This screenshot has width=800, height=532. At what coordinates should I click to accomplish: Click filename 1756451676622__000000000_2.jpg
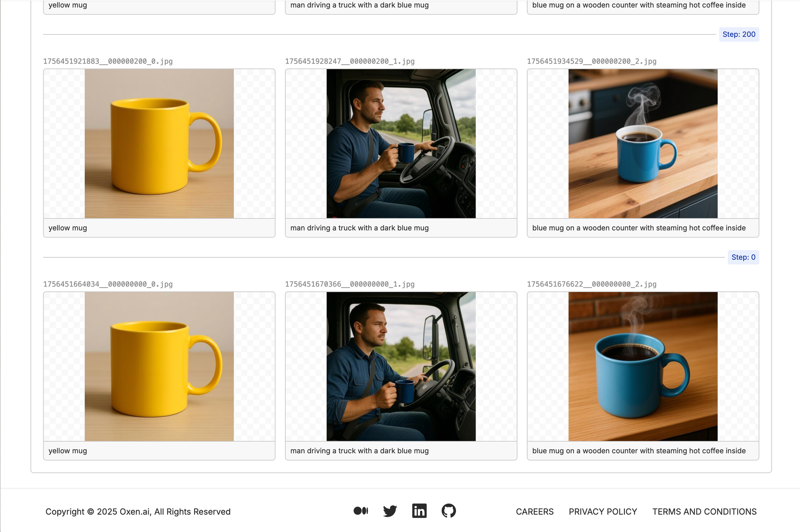point(591,284)
